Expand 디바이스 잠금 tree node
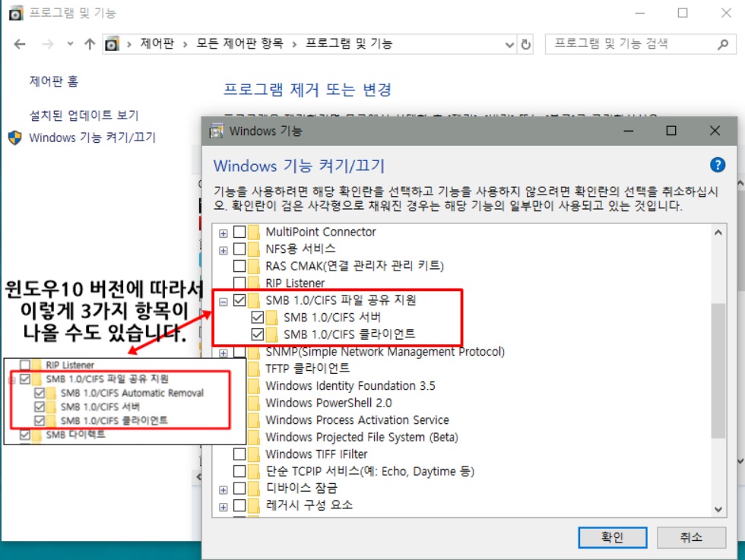745x560 pixels. tap(223, 489)
